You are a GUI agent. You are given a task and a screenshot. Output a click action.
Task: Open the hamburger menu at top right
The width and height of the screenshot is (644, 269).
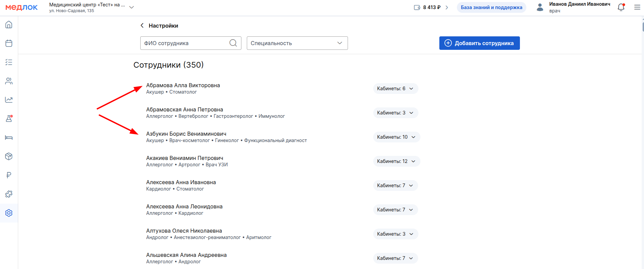point(637,7)
